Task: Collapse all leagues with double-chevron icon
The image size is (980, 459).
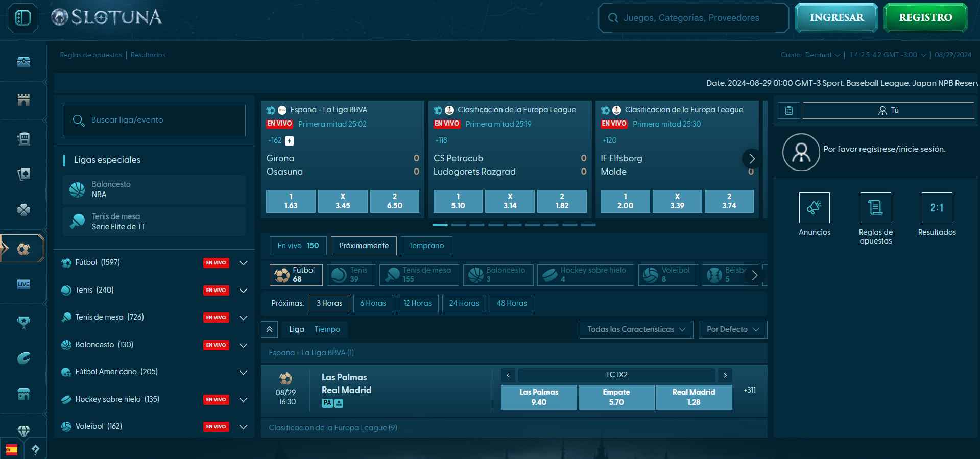Action: 269,329
